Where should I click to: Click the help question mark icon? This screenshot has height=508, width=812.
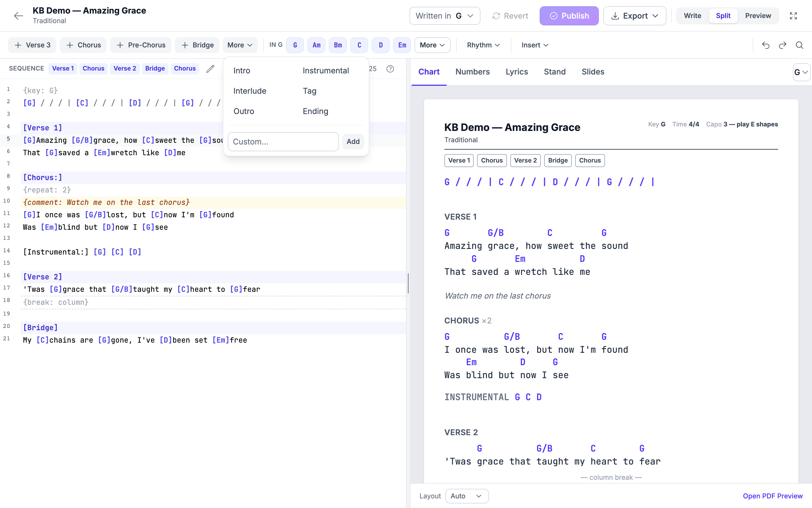click(390, 69)
